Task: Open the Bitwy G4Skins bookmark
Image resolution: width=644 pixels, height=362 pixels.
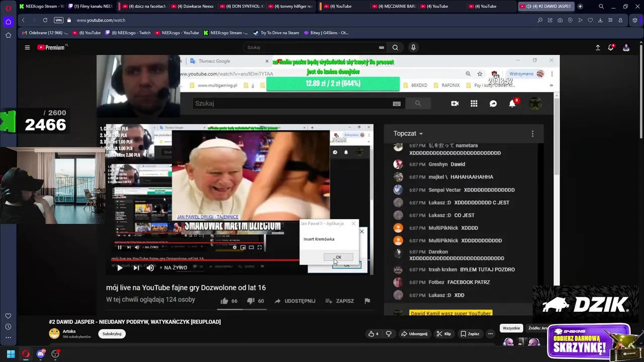Action: (325, 33)
